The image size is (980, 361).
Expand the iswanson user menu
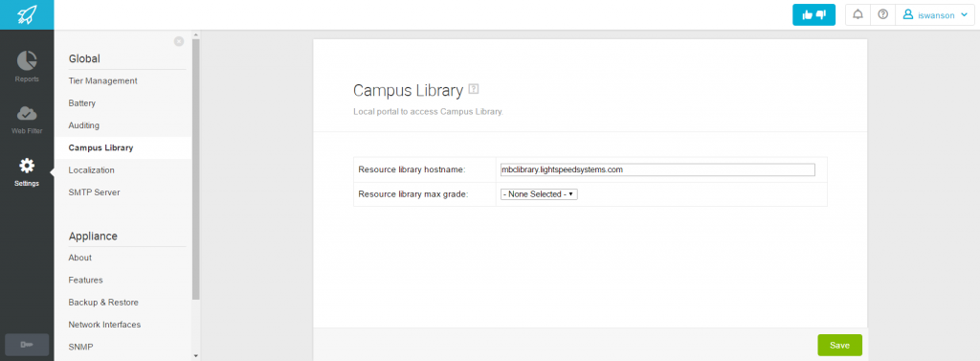pyautogui.click(x=934, y=15)
